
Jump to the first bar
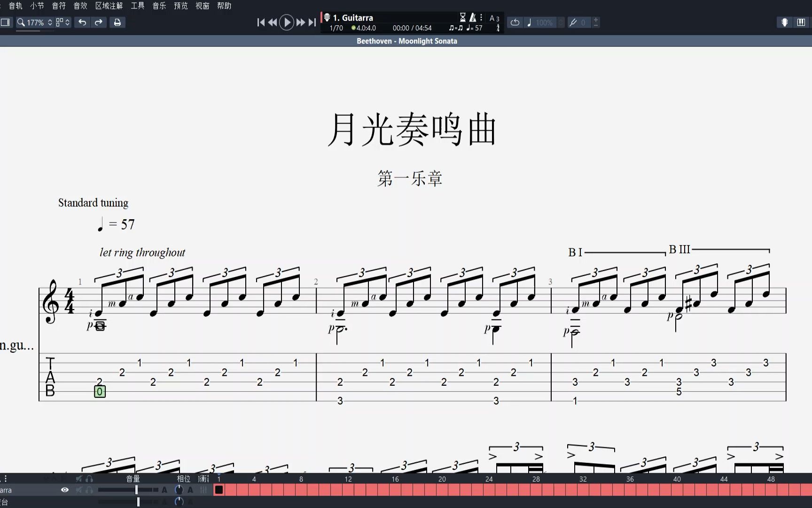point(261,22)
